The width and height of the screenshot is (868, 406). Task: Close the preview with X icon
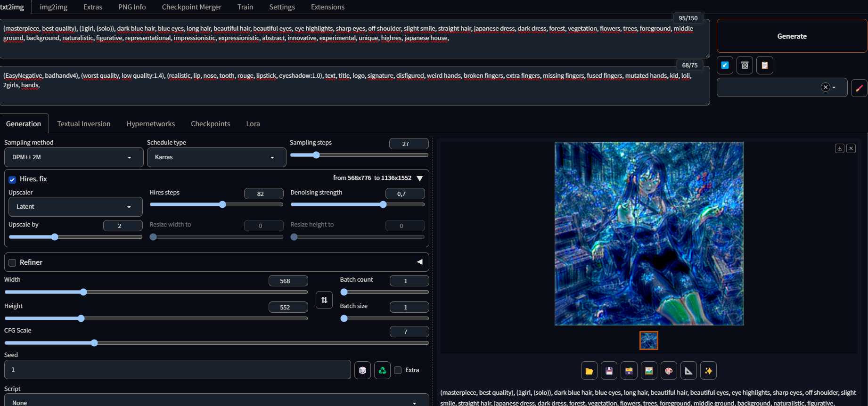[851, 148]
